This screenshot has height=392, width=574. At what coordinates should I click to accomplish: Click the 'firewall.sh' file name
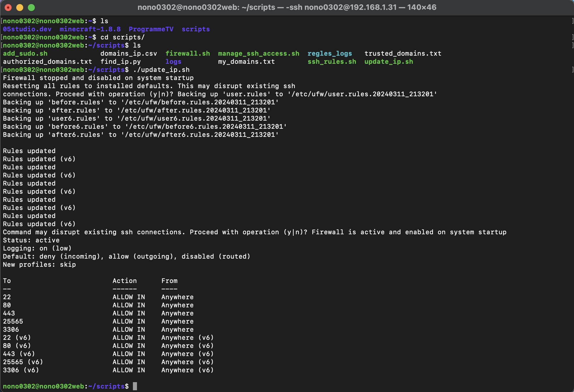pyautogui.click(x=188, y=53)
